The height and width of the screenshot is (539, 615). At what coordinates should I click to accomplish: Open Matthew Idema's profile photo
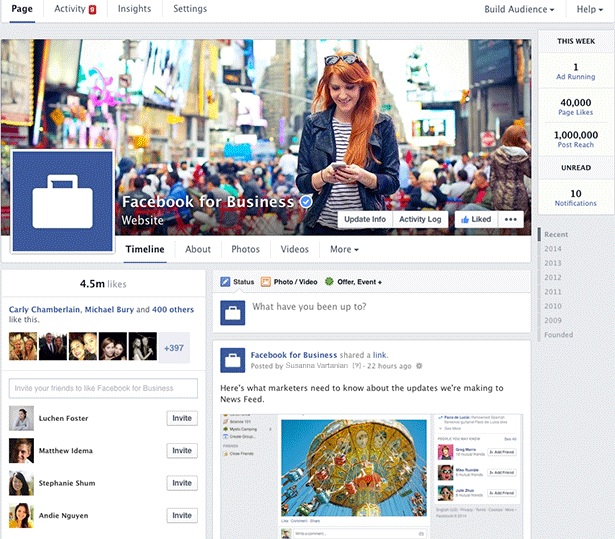coord(21,450)
